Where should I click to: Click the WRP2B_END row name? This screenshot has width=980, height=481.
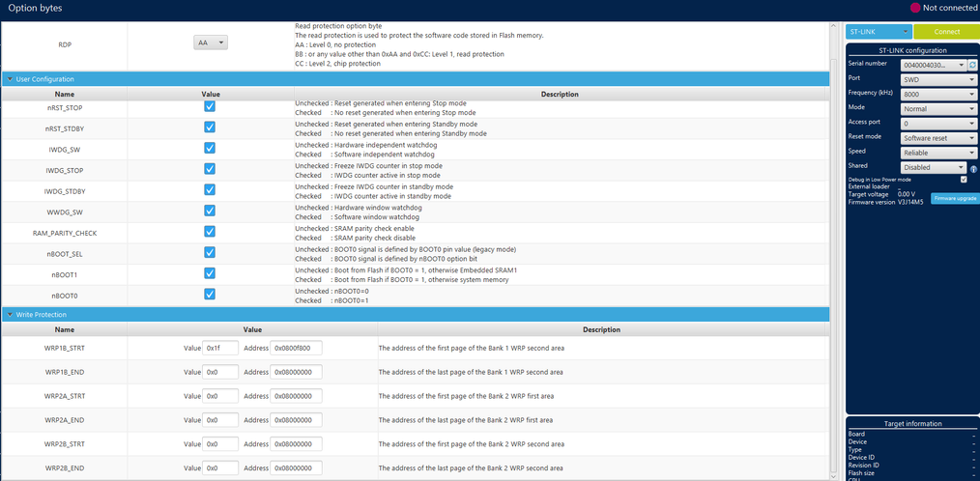click(x=65, y=467)
